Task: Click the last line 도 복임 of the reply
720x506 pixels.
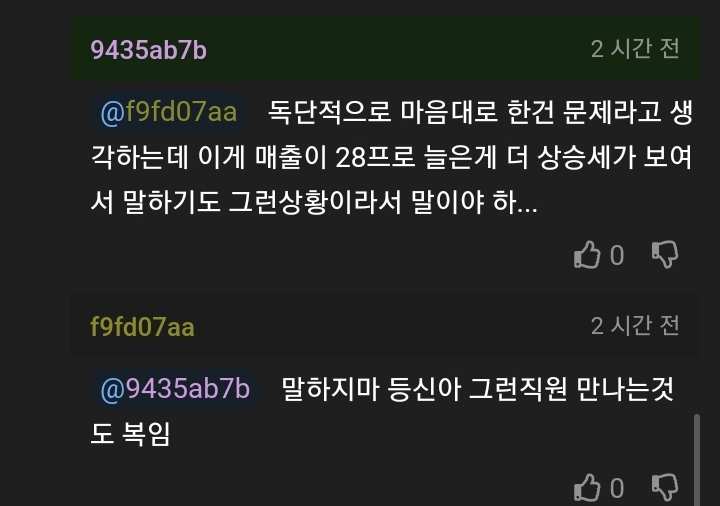Action: (x=130, y=433)
